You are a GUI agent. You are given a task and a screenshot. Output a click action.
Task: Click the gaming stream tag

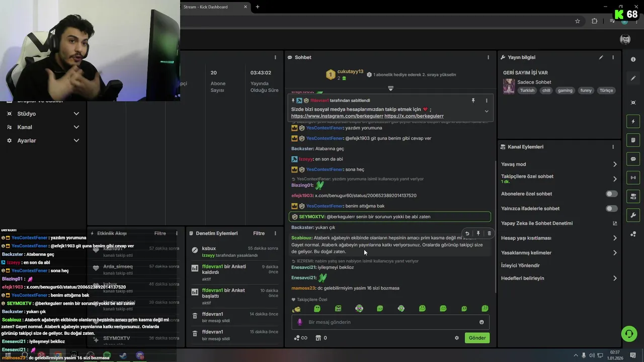point(565,90)
